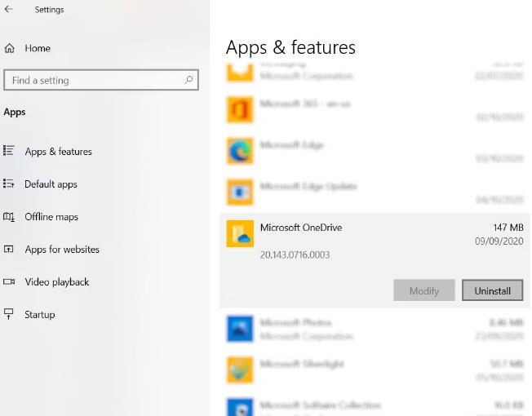Click the Video playback camera icon
This screenshot has width=532, height=416.
coord(9,281)
